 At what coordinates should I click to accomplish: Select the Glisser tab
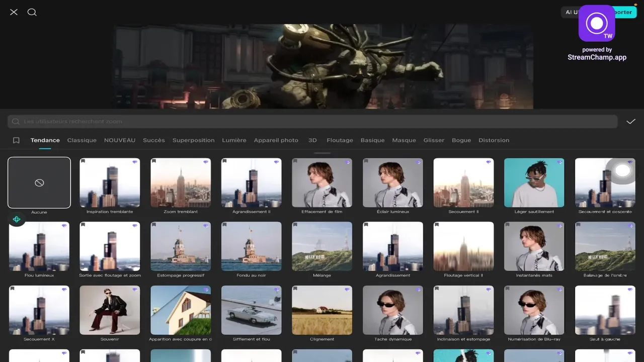coord(434,140)
